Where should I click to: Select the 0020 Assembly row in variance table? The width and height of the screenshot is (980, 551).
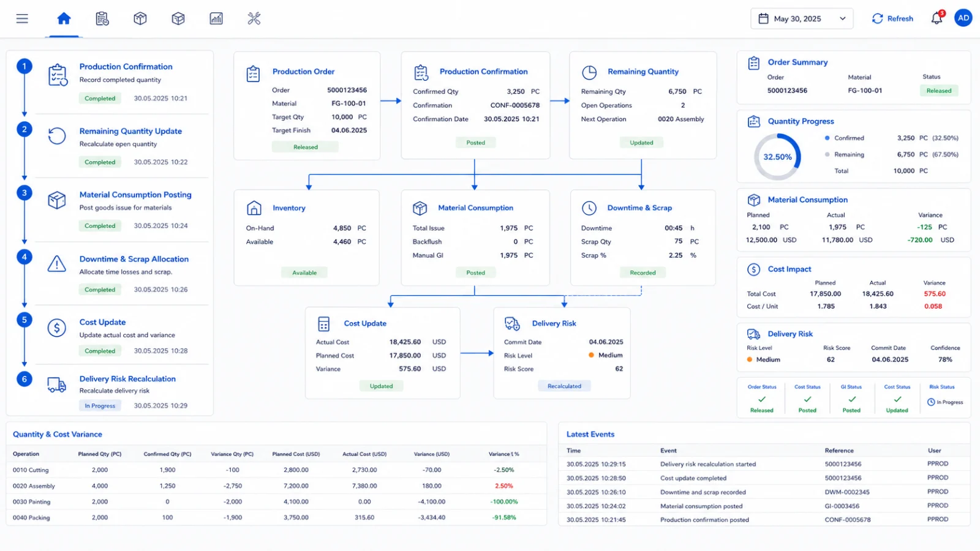coord(276,485)
